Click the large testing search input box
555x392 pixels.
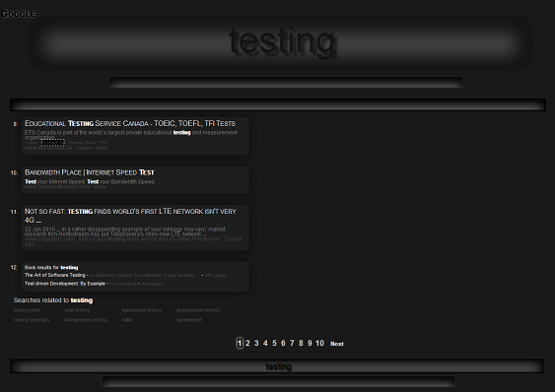pyautogui.click(x=280, y=42)
